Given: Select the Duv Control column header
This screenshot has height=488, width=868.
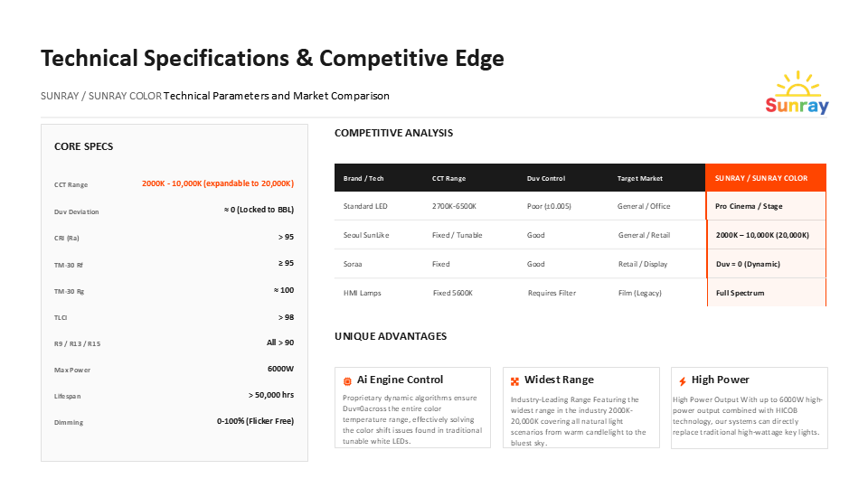Looking at the screenshot, I should tap(546, 178).
